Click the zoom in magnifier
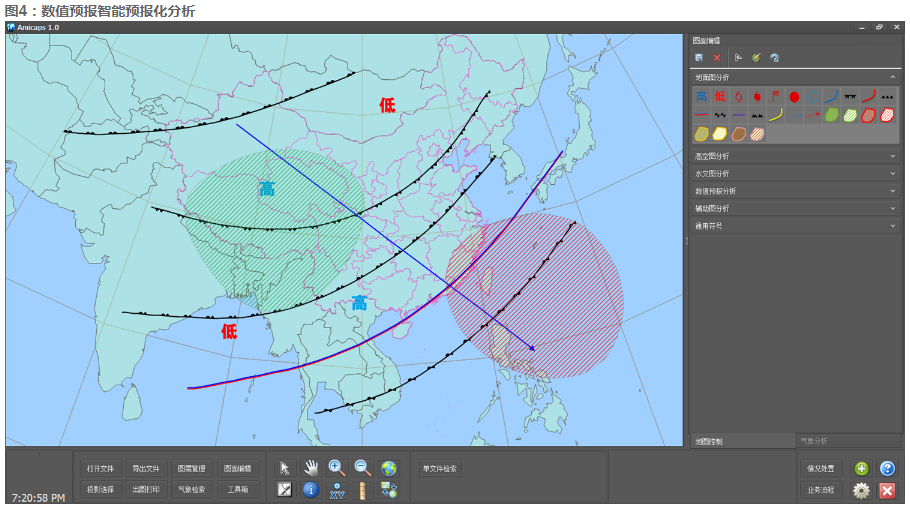This screenshot has width=910, height=511. click(337, 468)
